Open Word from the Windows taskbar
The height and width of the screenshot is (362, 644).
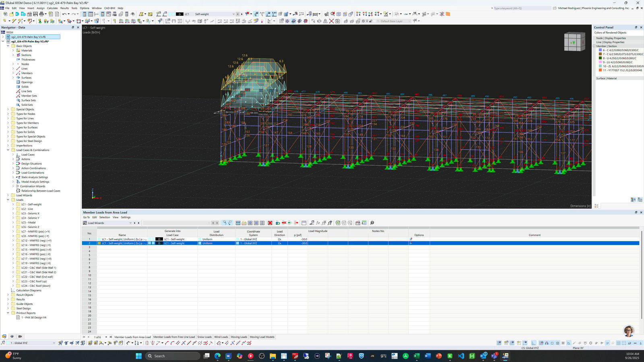(x=427, y=356)
